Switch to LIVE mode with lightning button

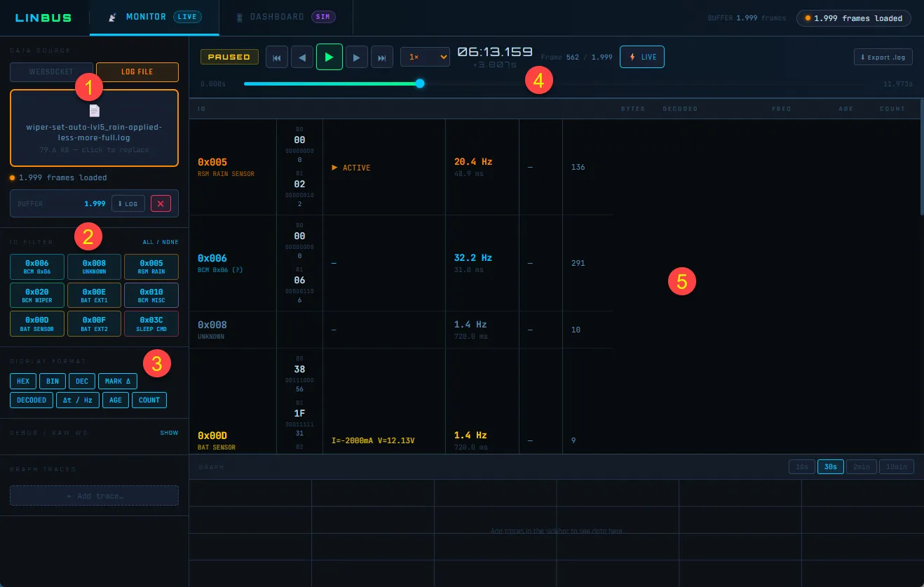[641, 57]
